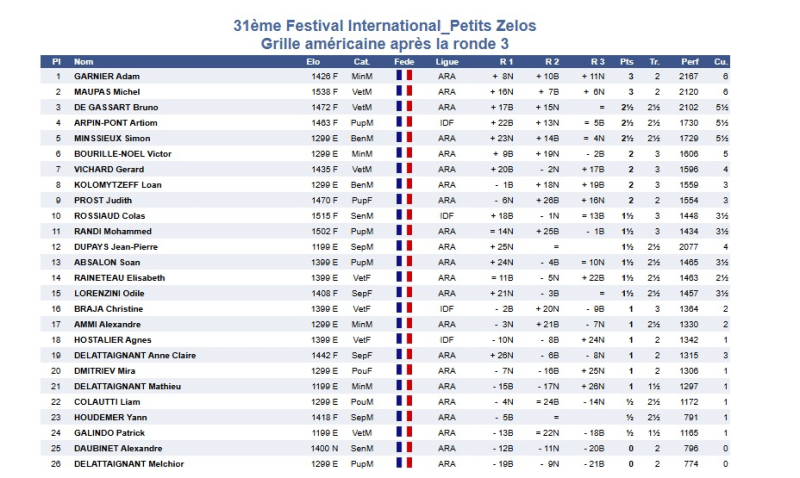Click the Cat. column header
The height and width of the screenshot is (478, 800).
(x=362, y=61)
